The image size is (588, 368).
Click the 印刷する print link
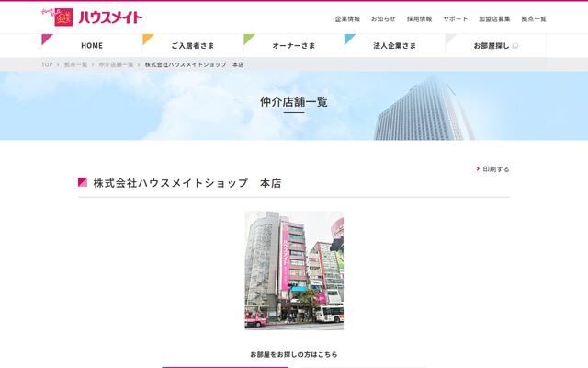(496, 169)
